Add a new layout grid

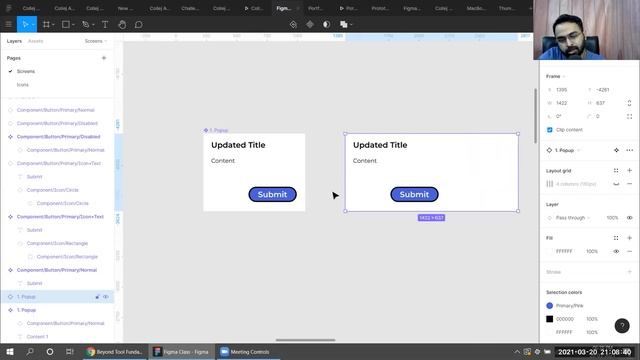click(x=629, y=171)
